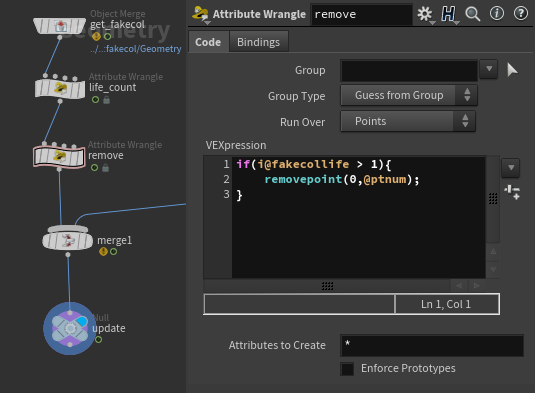
Task: Click the code editor scroll left arrow
Action: click(459, 285)
